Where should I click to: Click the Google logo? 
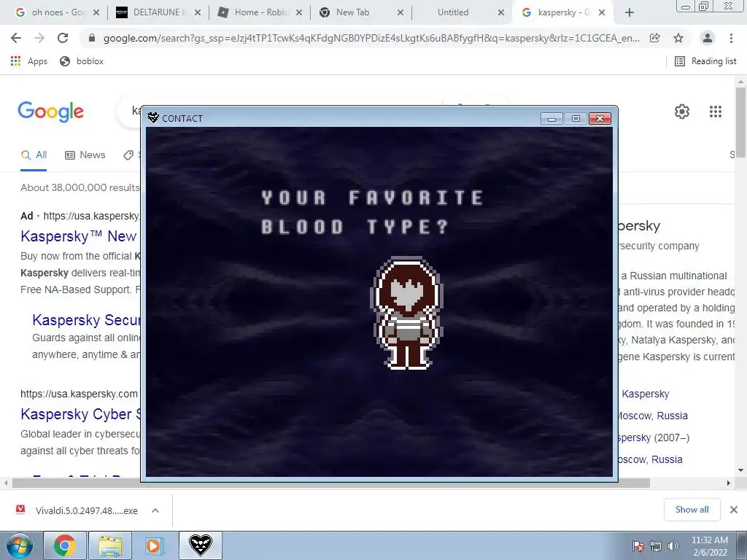(50, 112)
